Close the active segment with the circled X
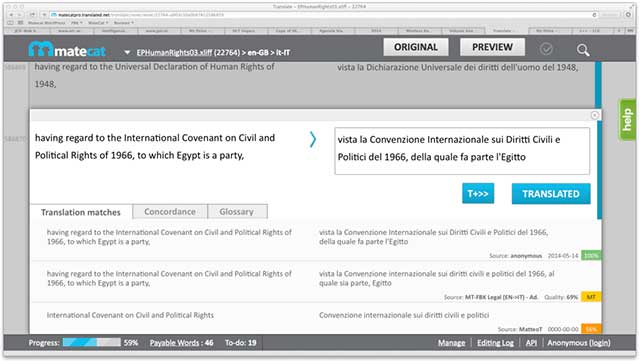The width and height of the screenshot is (640, 361). (594, 116)
